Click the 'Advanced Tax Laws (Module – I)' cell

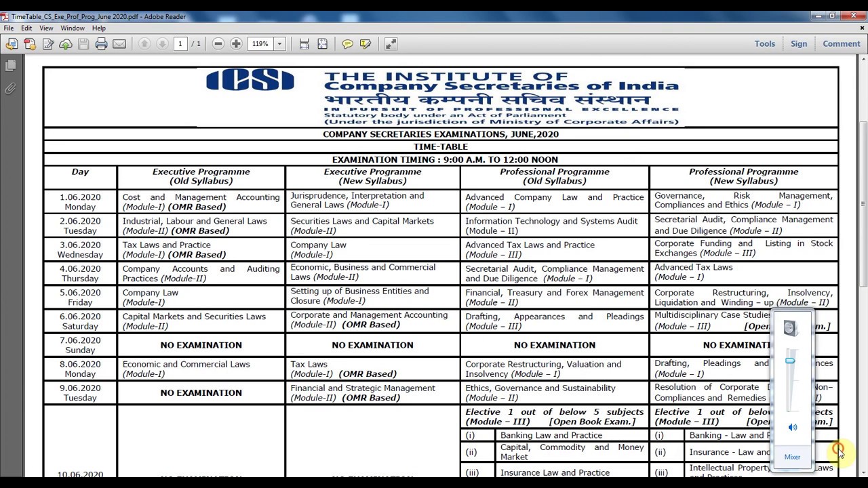click(x=743, y=272)
